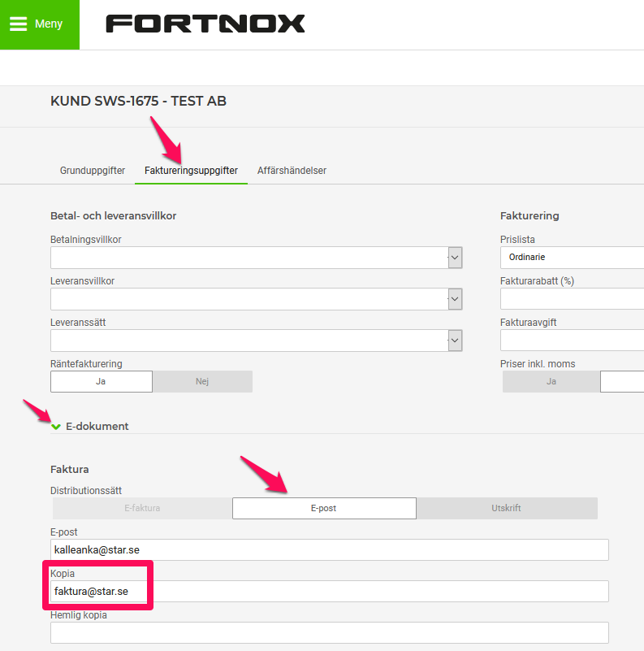The width and height of the screenshot is (644, 651).
Task: Click the E-post field with kalleanka@star.se
Action: (330, 549)
